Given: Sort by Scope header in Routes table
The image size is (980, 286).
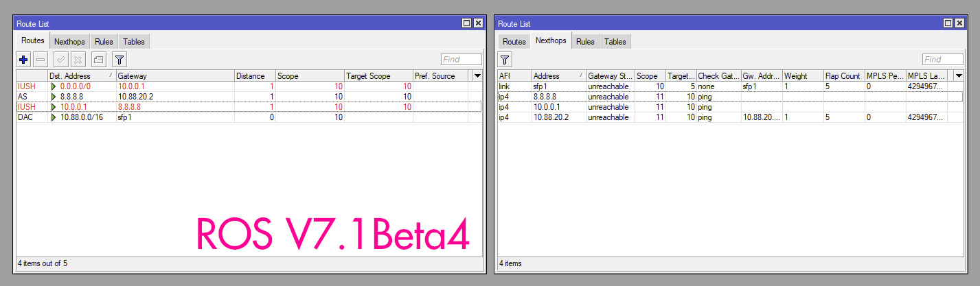Looking at the screenshot, I should [310, 75].
